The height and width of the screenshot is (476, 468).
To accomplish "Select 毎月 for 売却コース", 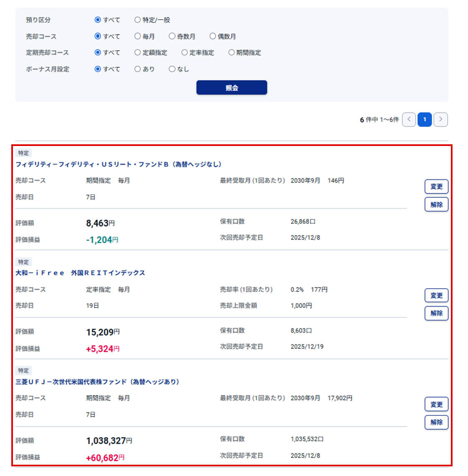I will point(137,36).
